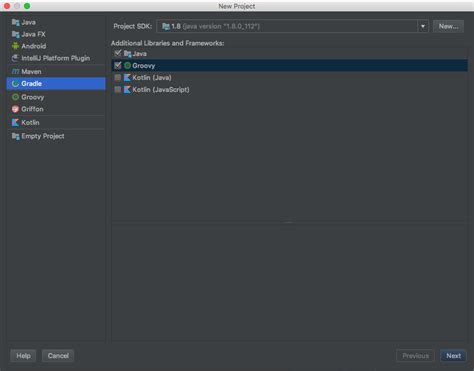Click the New... SDK button

coord(448,26)
